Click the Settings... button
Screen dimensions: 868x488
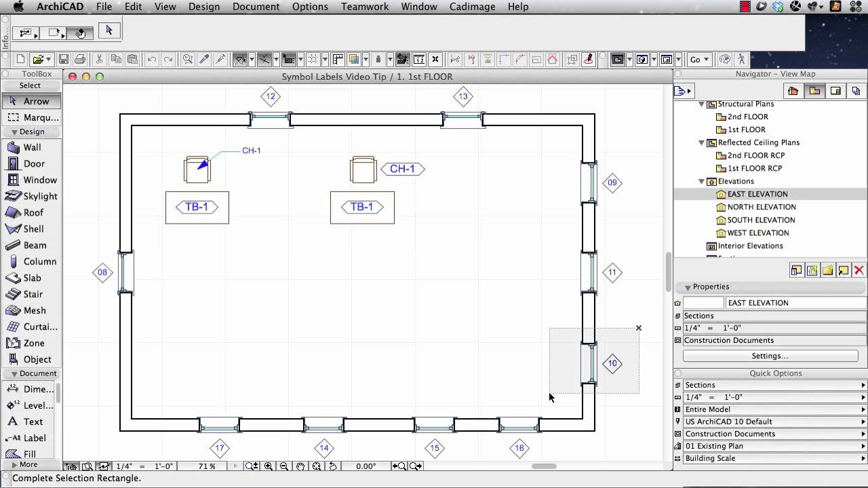pos(770,356)
